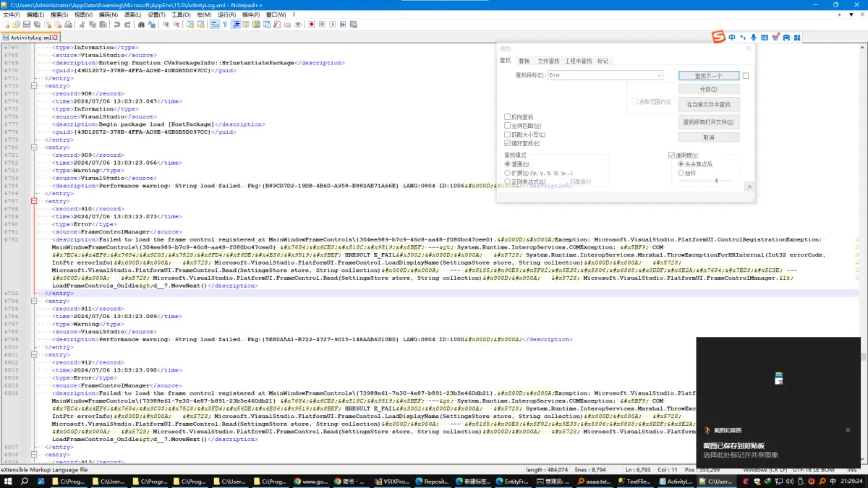Image resolution: width=868 pixels, height=488 pixels.
Task: Collapse the entry fold at line 6787
Action: point(33,201)
